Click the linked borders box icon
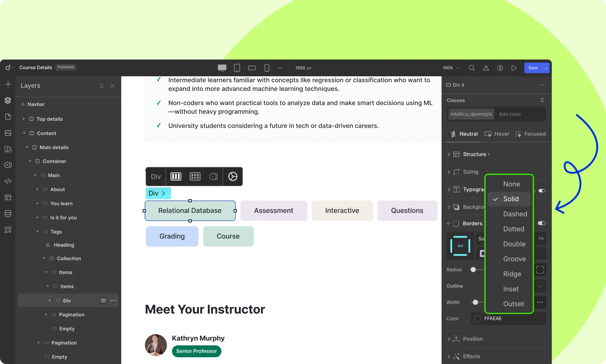The image size is (606, 364). coord(460,246)
